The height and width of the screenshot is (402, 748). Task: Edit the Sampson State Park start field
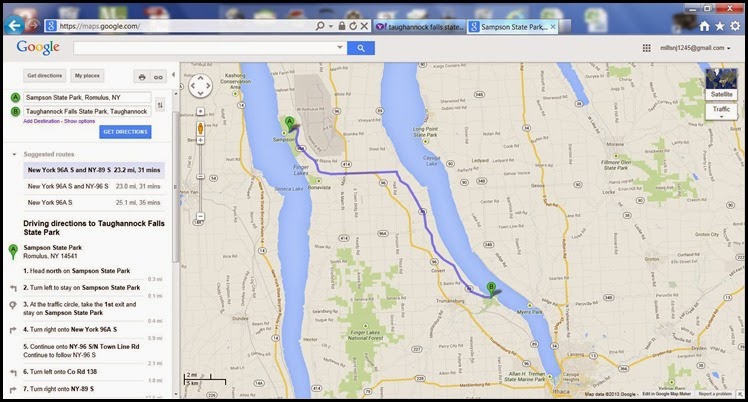(x=87, y=97)
